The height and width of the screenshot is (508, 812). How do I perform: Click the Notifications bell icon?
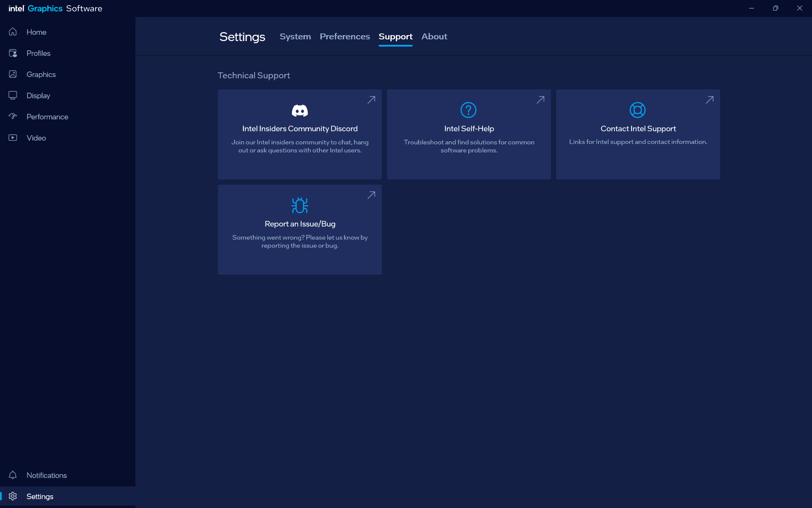13,475
